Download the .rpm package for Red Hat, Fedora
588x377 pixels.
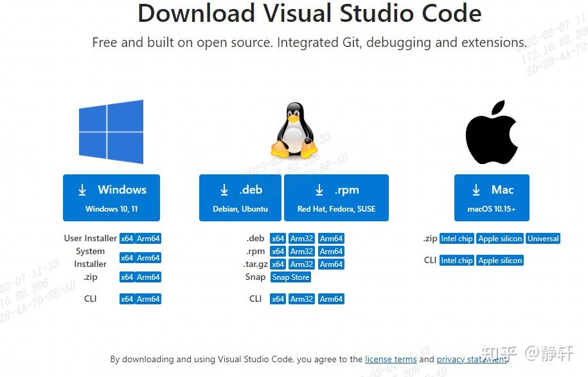click(336, 197)
